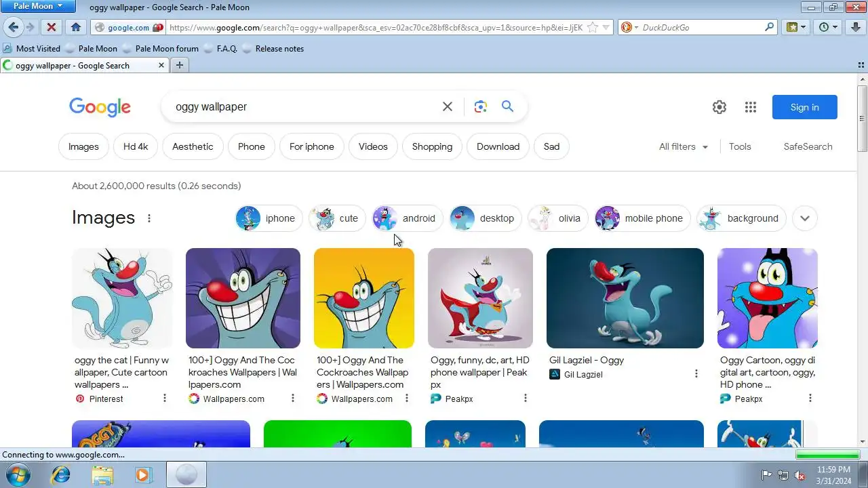Viewport: 868px width, 488px height.
Task: Open Windows Explorer folder in taskbar
Action: point(102,475)
